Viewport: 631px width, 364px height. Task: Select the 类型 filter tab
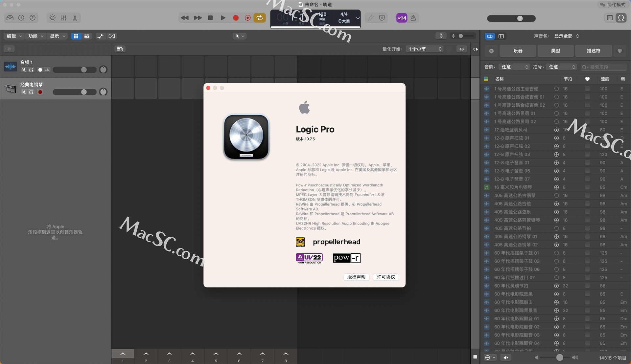[556, 51]
